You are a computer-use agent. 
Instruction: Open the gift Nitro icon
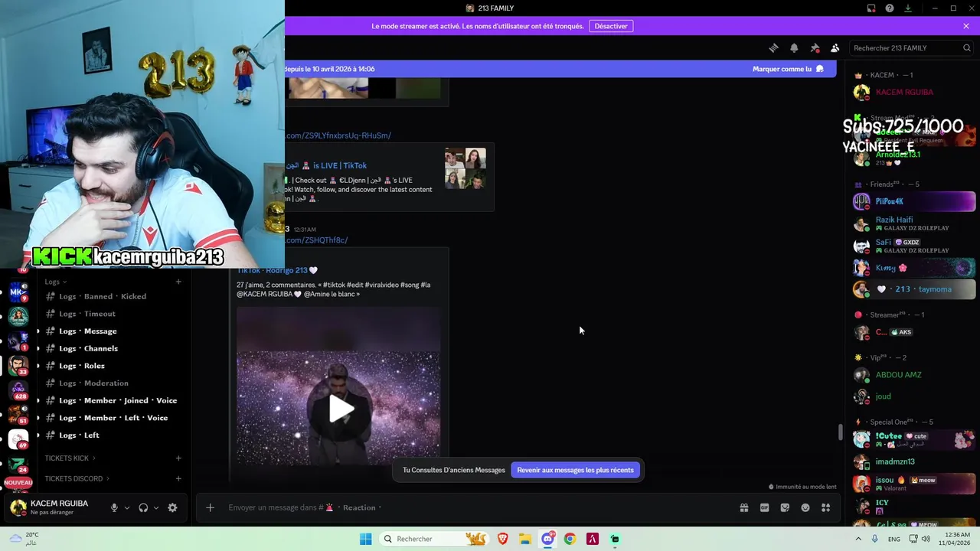pyautogui.click(x=743, y=507)
